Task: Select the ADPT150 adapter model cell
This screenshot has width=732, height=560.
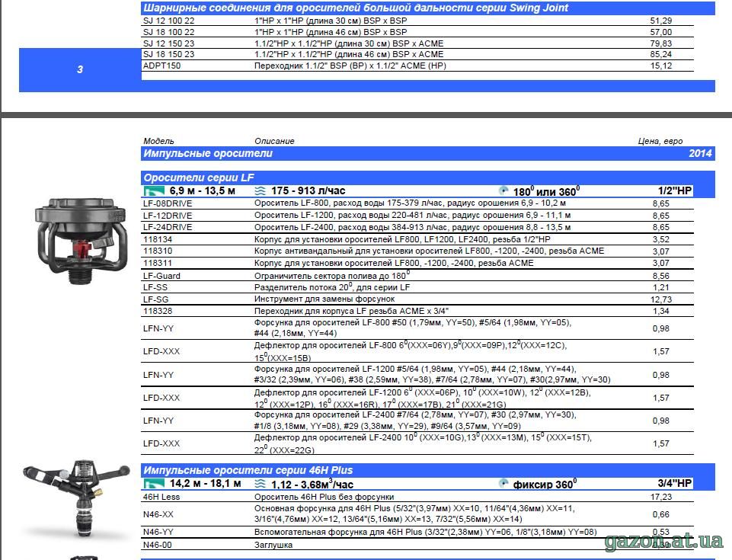Action: click(x=161, y=66)
